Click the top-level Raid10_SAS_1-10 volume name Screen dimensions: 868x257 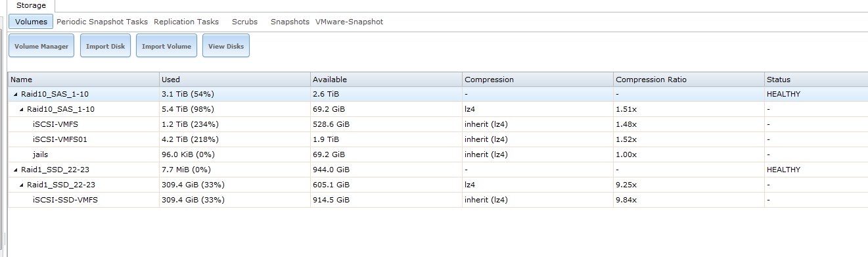(x=55, y=95)
